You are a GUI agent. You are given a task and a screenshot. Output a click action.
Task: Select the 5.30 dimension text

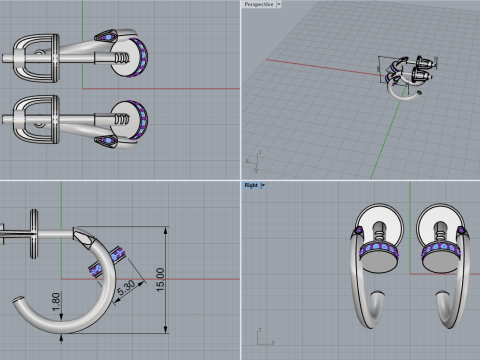[x=126, y=288]
